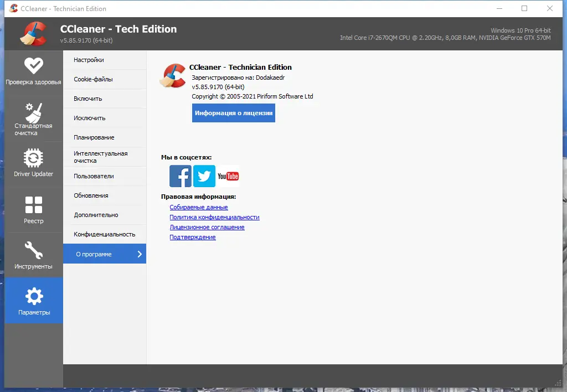
Task: Open the Driver Updater chip icon
Action: click(34, 158)
